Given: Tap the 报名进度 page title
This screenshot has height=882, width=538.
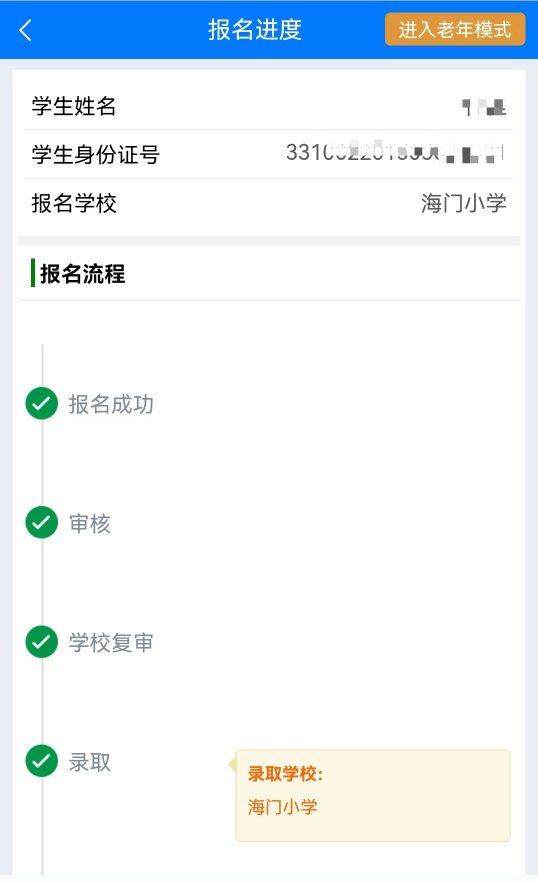Looking at the screenshot, I should pos(255,30).
